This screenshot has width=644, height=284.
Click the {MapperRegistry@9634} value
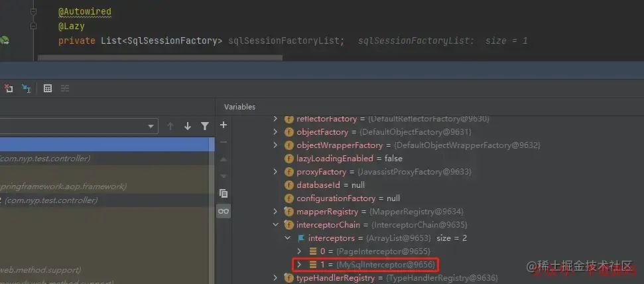[x=416, y=211]
